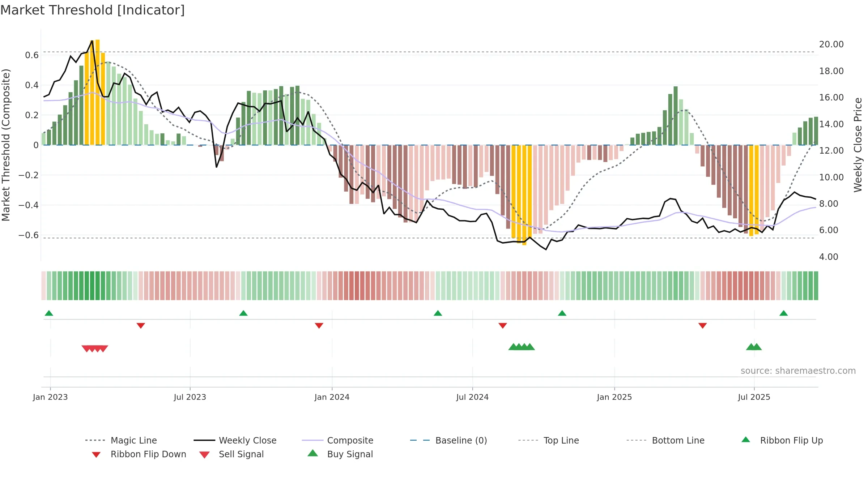The image size is (868, 488).
Task: Toggle the Top Line legend entry
Action: coord(548,440)
